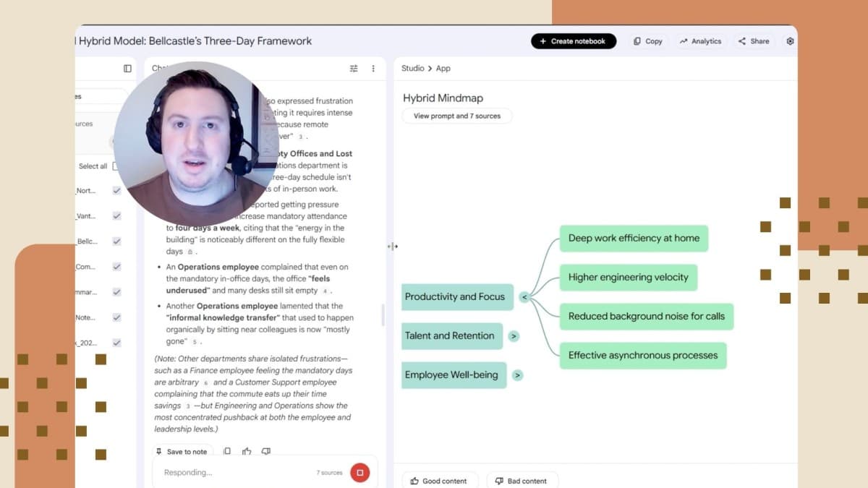The height and width of the screenshot is (488, 868).
Task: Select the Higher engineering velocity node
Action: coord(629,278)
